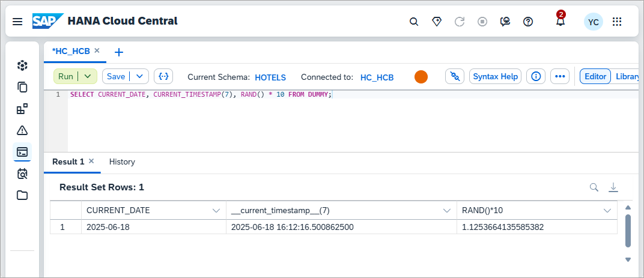Open CURRENT_DATE column header menu
644x278 pixels.
pyautogui.click(x=216, y=211)
